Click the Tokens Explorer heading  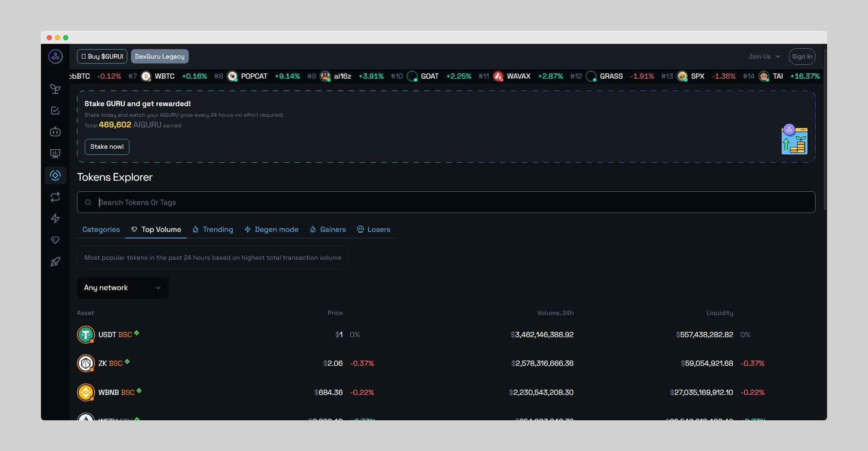[x=115, y=177]
